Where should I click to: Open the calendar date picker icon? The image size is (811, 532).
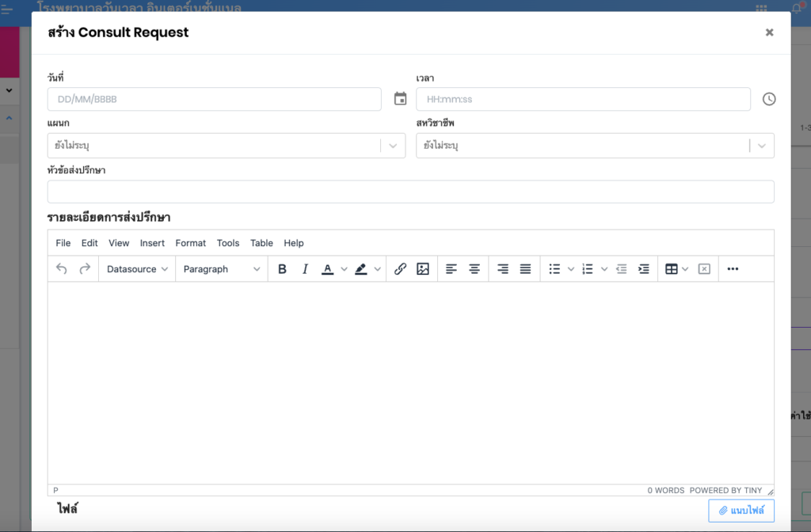pos(400,99)
